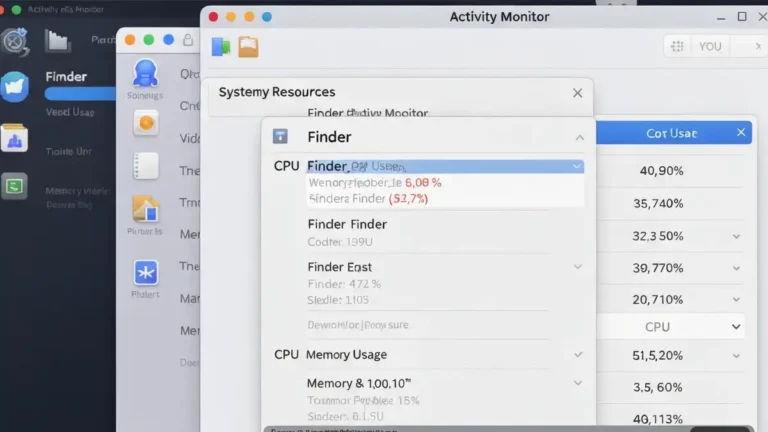Select the 6,08 % red option

click(x=423, y=183)
